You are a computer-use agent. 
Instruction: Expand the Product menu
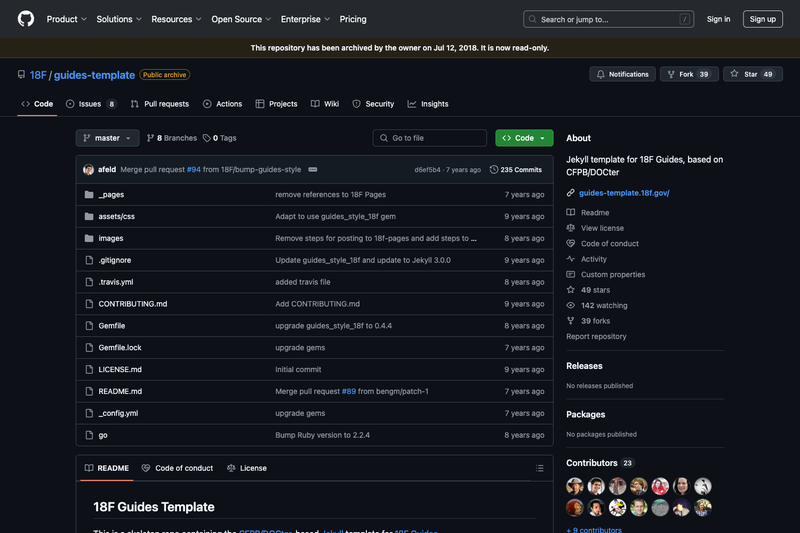pyautogui.click(x=66, y=19)
